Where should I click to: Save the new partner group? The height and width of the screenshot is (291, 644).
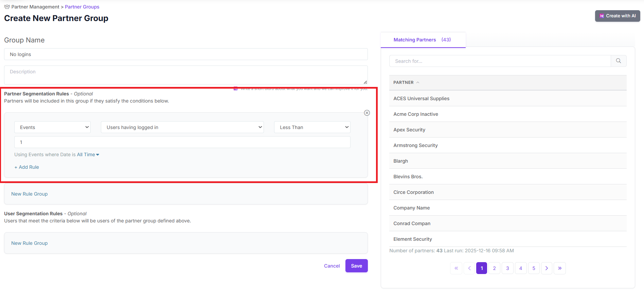(357, 266)
